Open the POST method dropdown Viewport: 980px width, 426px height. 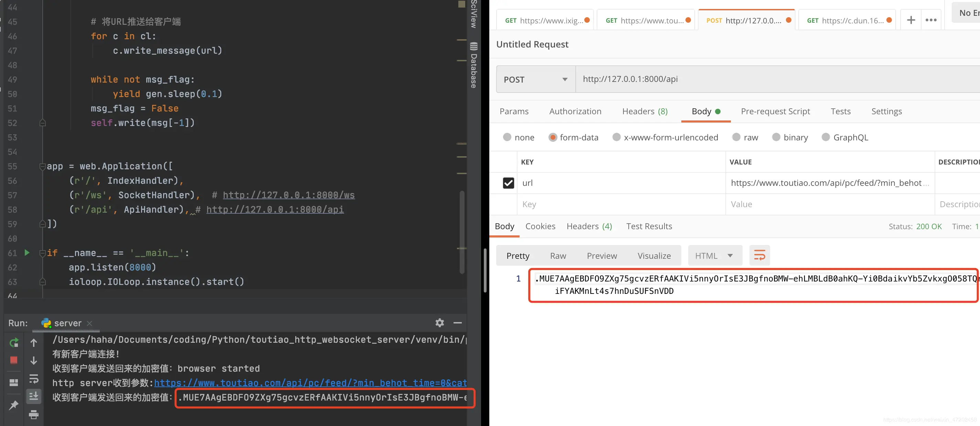point(536,79)
